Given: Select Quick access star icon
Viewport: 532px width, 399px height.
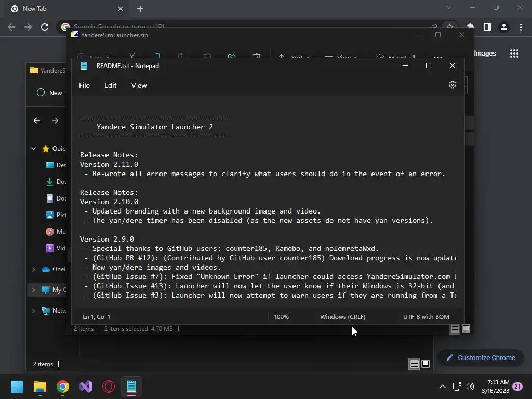Looking at the screenshot, I should [x=46, y=149].
